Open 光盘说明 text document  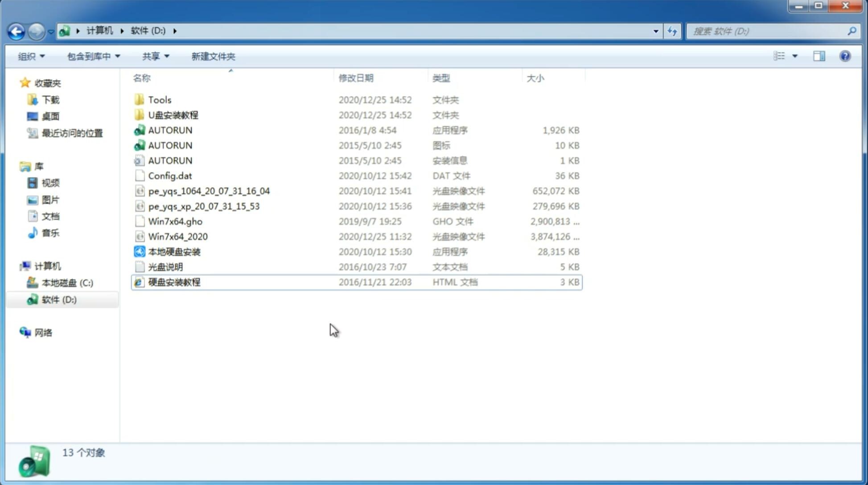tap(165, 266)
